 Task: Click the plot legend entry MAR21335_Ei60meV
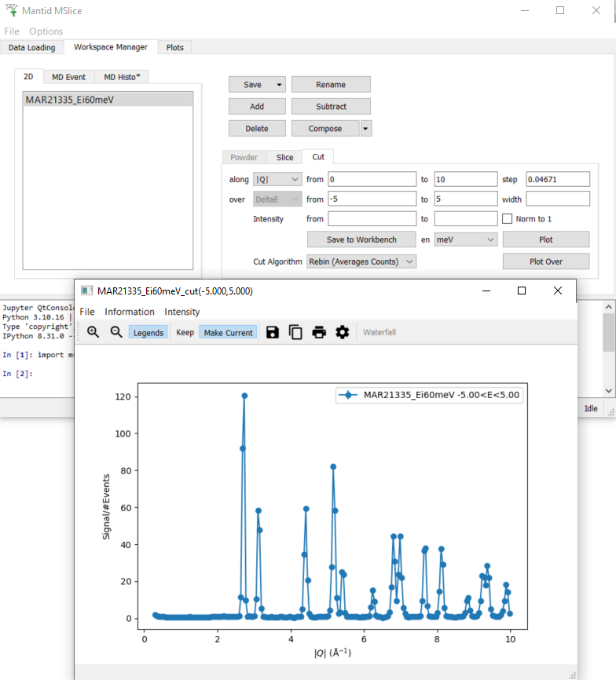[430, 395]
